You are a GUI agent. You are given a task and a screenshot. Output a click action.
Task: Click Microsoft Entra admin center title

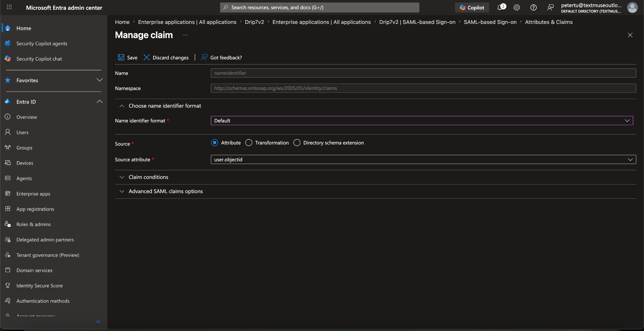pyautogui.click(x=64, y=8)
